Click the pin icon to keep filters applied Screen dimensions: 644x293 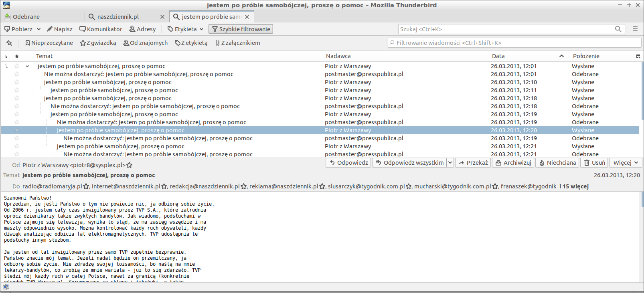click(x=9, y=43)
